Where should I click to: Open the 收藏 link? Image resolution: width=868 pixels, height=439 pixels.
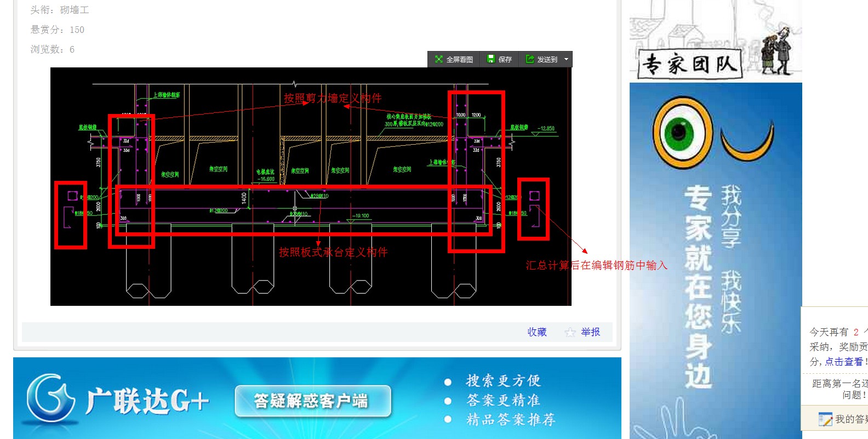[x=537, y=332]
